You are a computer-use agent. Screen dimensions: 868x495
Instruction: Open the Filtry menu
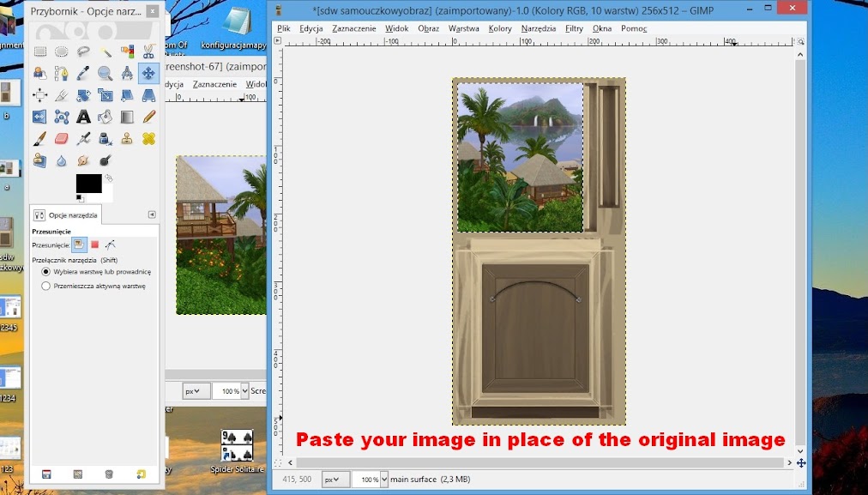[574, 28]
